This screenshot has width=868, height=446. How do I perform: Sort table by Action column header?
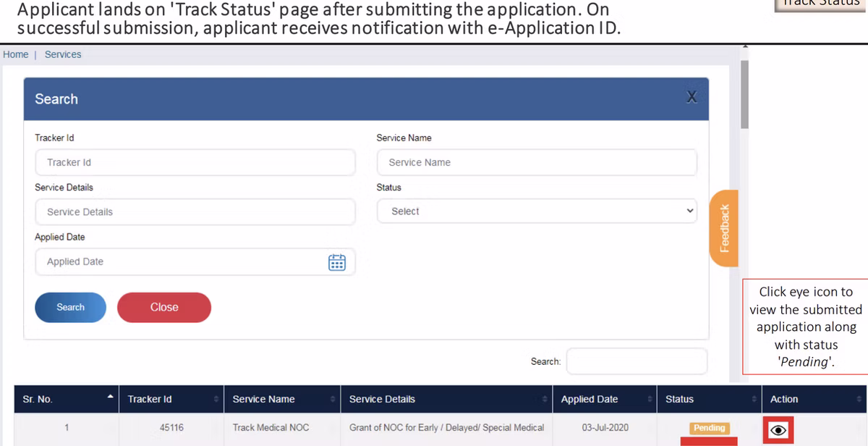814,399
